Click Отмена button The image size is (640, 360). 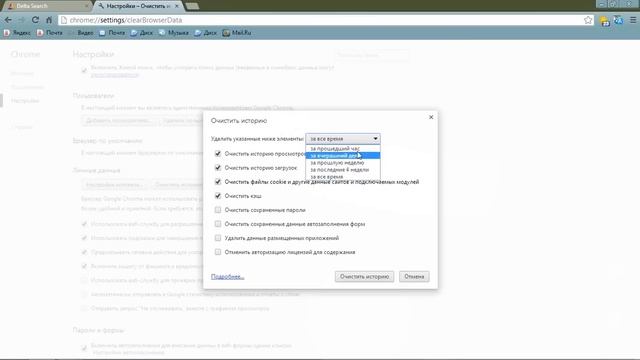414,276
